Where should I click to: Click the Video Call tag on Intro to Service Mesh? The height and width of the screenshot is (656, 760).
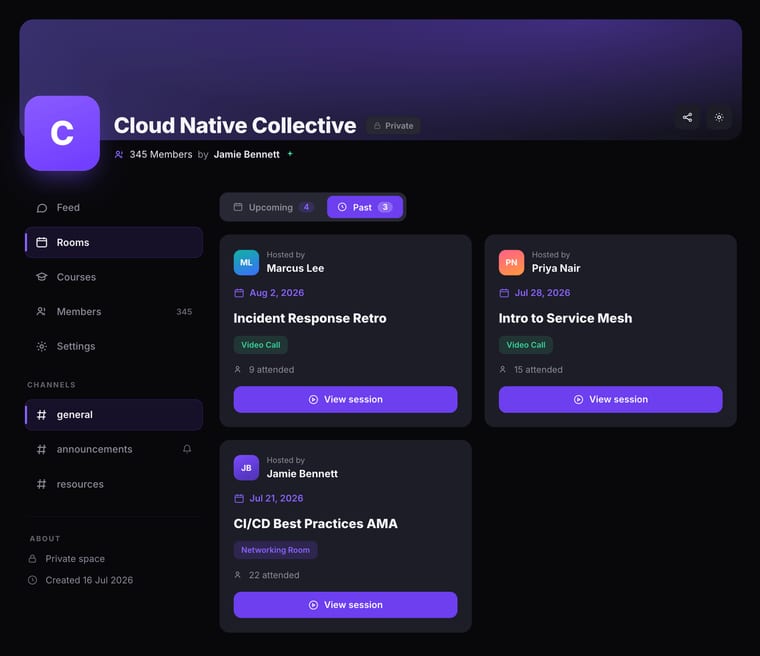point(526,345)
